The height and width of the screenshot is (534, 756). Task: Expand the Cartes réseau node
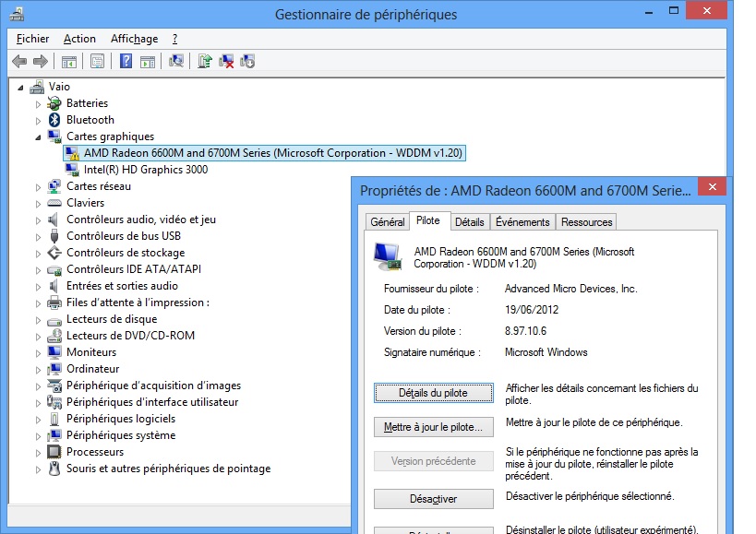[38, 187]
